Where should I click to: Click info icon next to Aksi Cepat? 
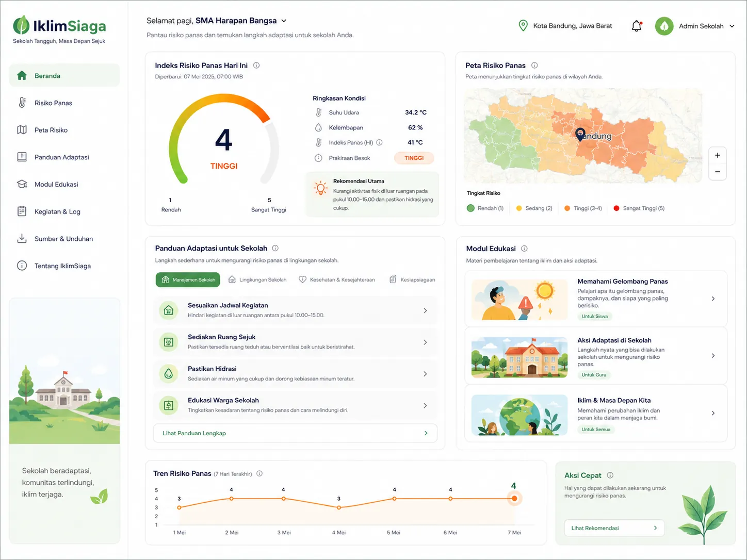pyautogui.click(x=610, y=475)
